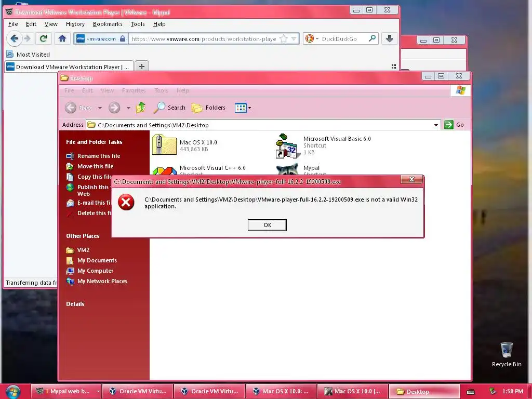
Task: Click the browser URL address field
Action: [204, 38]
